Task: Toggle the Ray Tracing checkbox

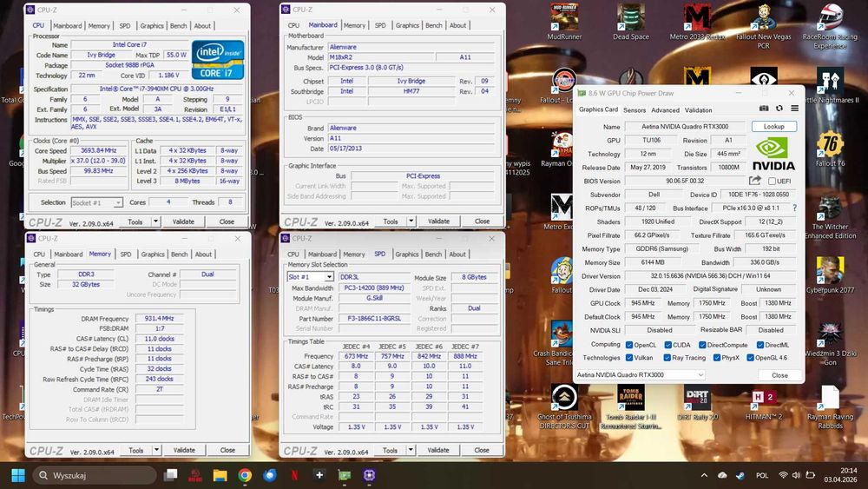Action: click(667, 358)
